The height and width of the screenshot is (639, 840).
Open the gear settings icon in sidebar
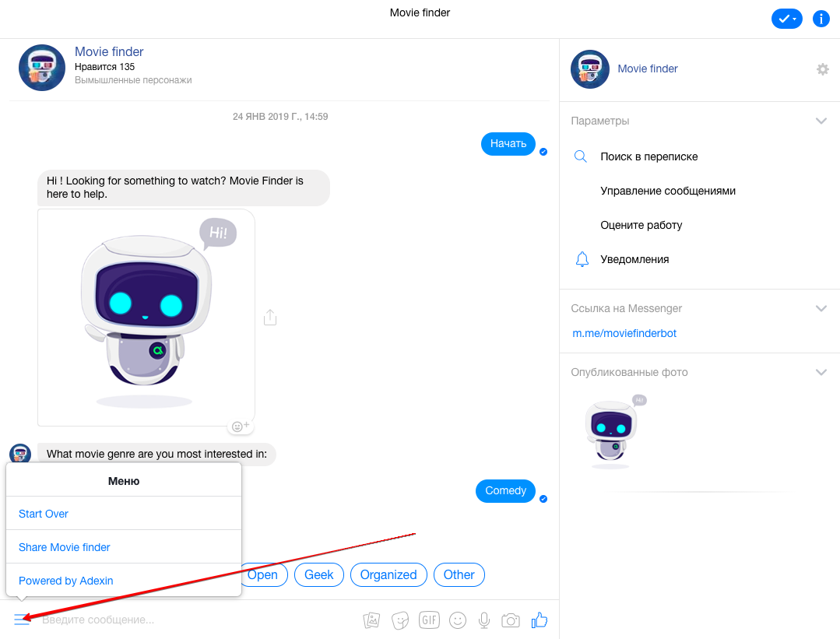pyautogui.click(x=822, y=69)
